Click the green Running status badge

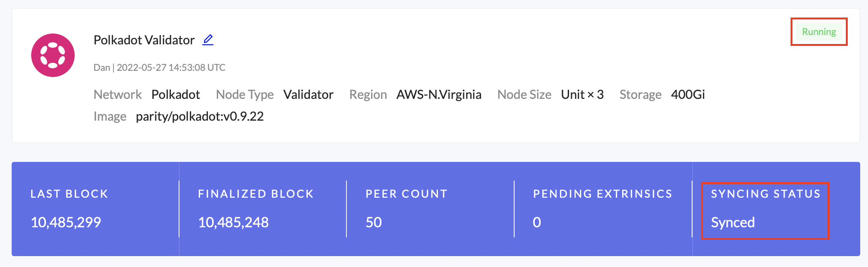click(819, 32)
